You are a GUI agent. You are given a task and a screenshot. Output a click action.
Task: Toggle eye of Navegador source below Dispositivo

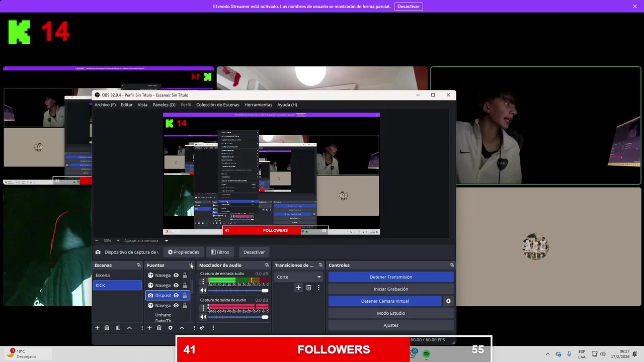(176, 306)
